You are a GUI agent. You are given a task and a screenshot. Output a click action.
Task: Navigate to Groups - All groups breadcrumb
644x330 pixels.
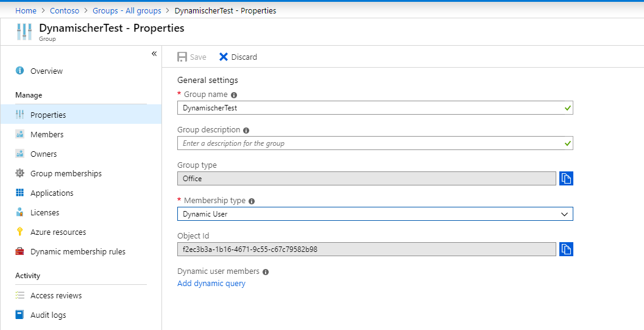[x=127, y=11]
